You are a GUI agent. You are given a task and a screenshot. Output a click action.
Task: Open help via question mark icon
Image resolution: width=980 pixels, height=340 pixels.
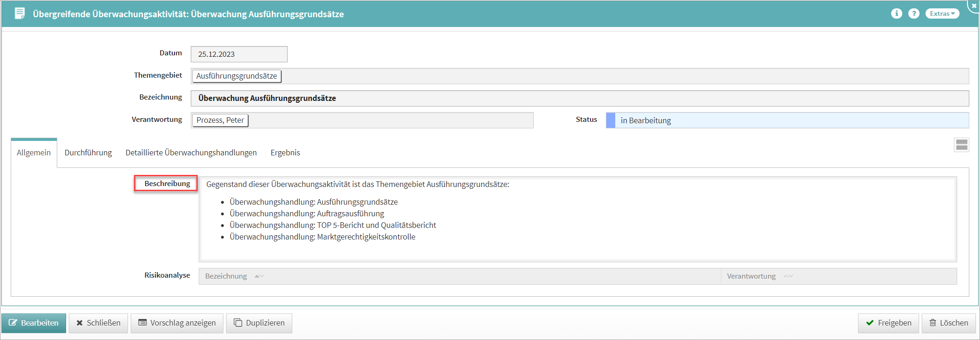tap(913, 13)
